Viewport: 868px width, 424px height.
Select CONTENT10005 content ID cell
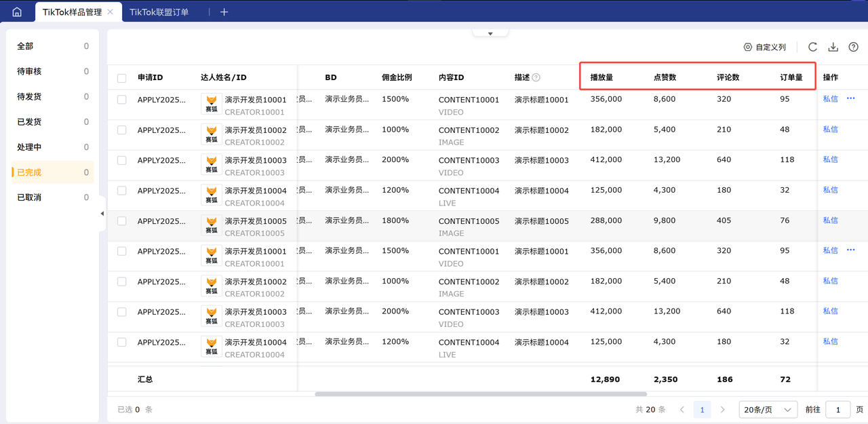(x=469, y=221)
